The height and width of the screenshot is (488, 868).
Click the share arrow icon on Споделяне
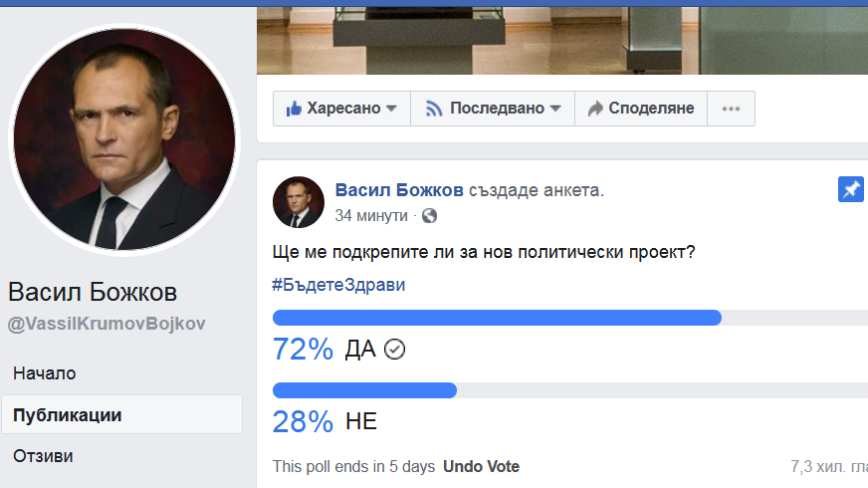(x=595, y=109)
